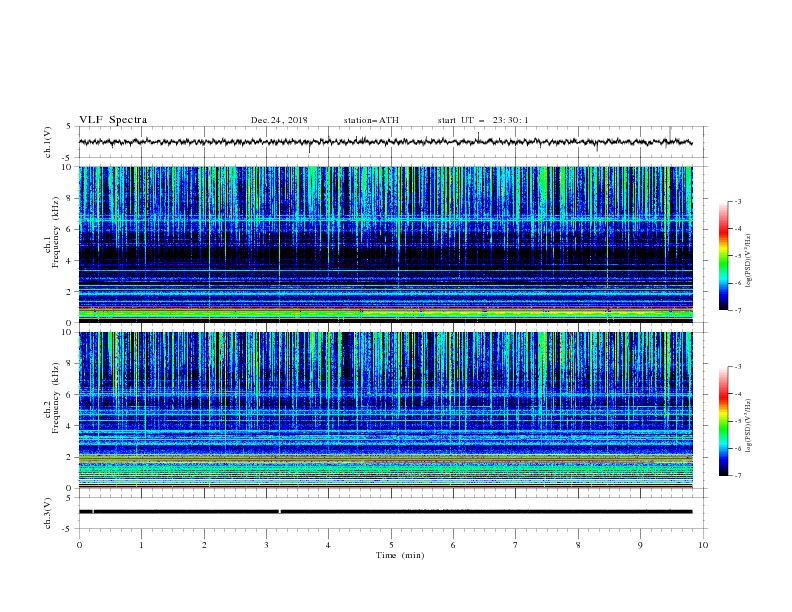Click the "-3" tick on ch.2 colorbar
The width and height of the screenshot is (792, 612).
pos(737,367)
